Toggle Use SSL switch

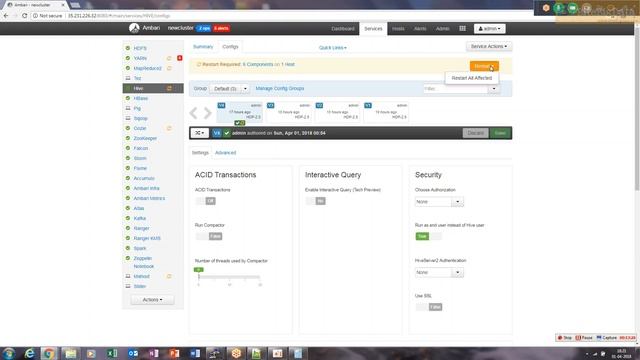pos(429,307)
